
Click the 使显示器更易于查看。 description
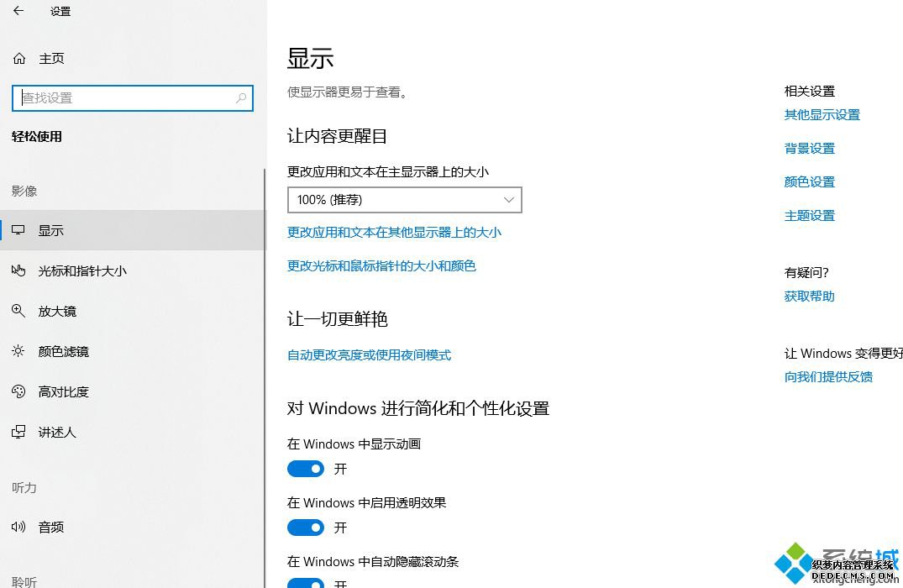pos(348,92)
